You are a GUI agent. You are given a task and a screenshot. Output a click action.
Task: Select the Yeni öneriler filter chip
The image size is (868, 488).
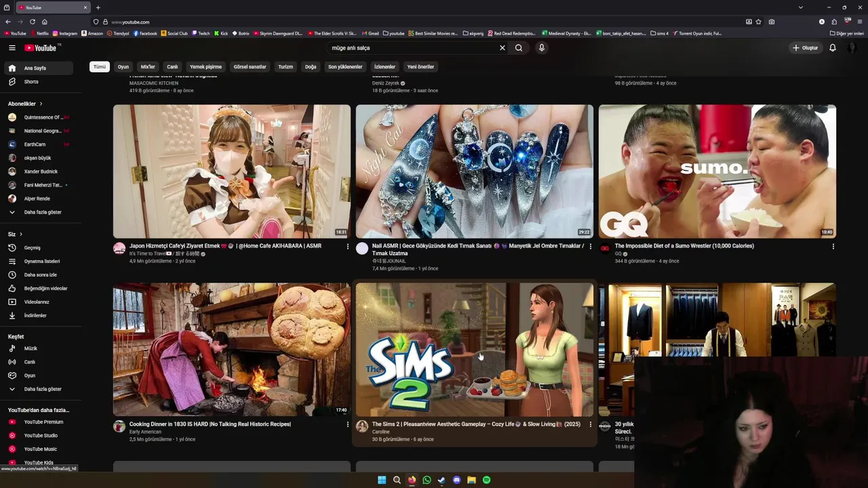tap(420, 66)
